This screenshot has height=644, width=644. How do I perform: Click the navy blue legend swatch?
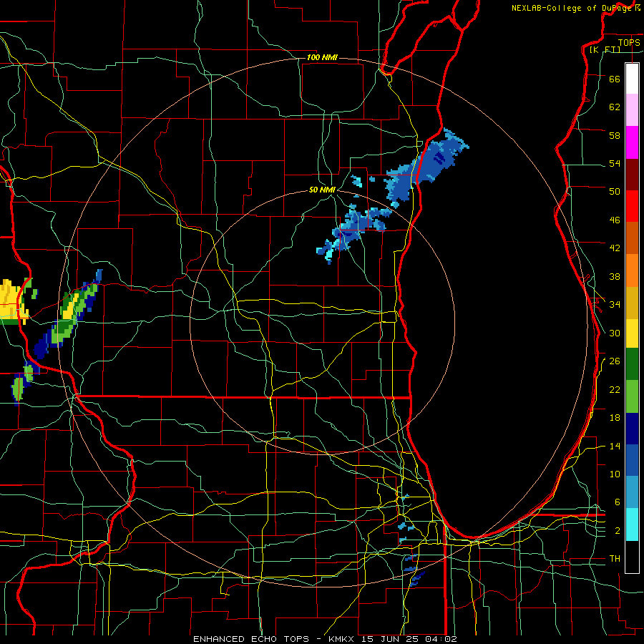click(632, 429)
